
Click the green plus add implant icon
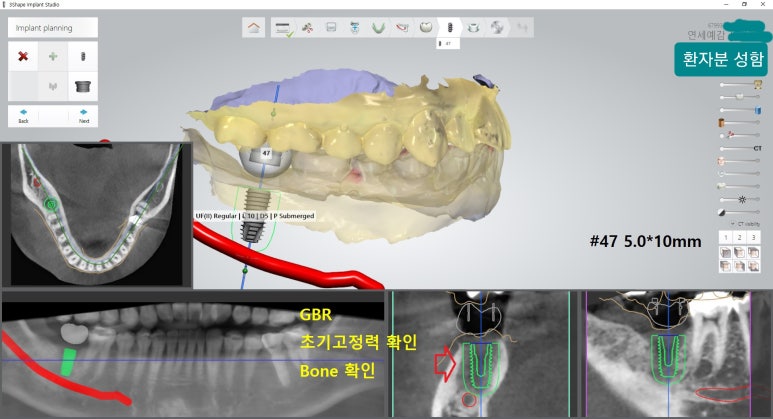tap(52, 57)
